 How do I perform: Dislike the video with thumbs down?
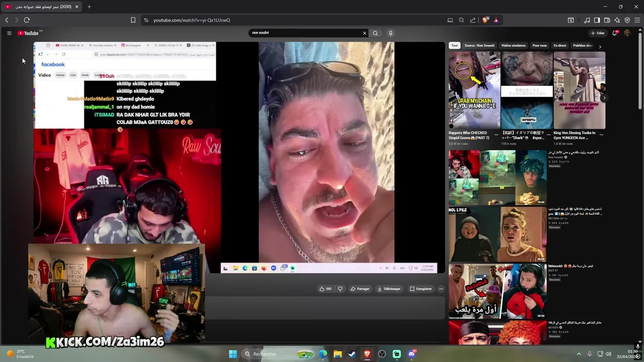click(340, 289)
